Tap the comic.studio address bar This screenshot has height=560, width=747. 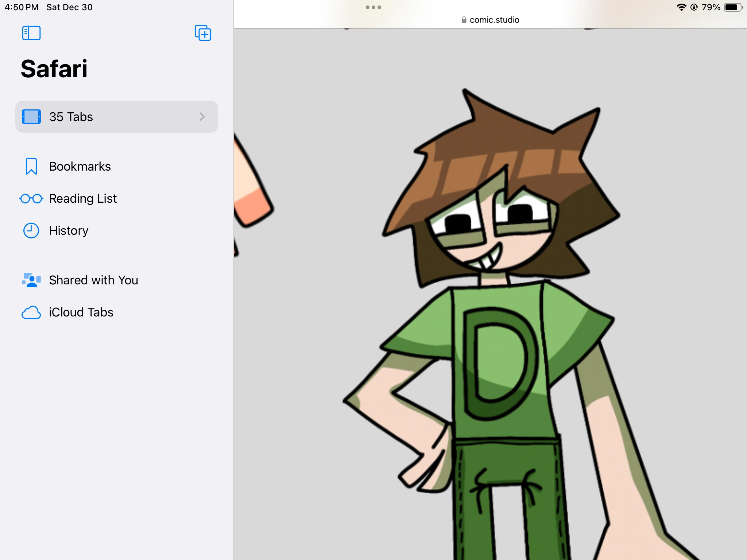pyautogui.click(x=494, y=20)
